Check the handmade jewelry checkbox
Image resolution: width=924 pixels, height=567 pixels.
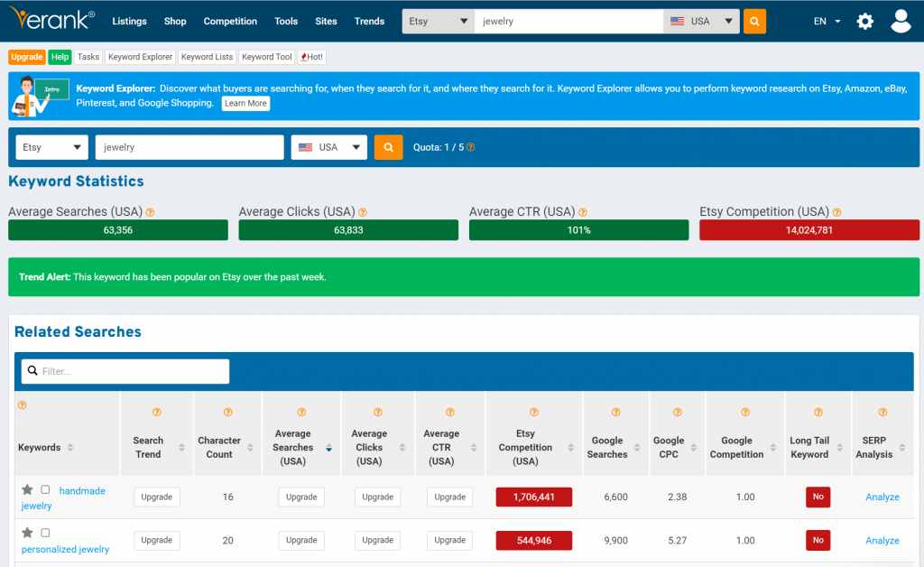tap(45, 489)
